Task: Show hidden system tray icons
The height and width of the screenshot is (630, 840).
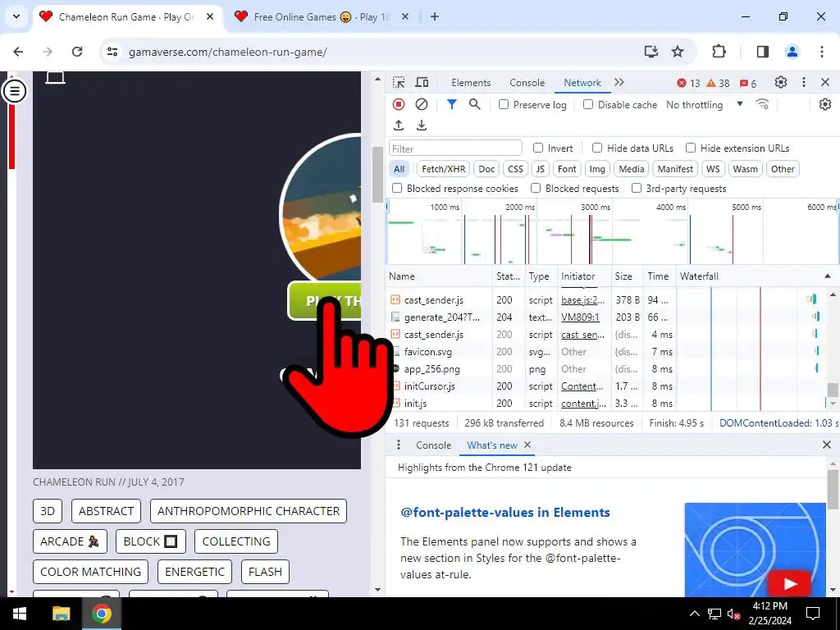Action: [694, 614]
